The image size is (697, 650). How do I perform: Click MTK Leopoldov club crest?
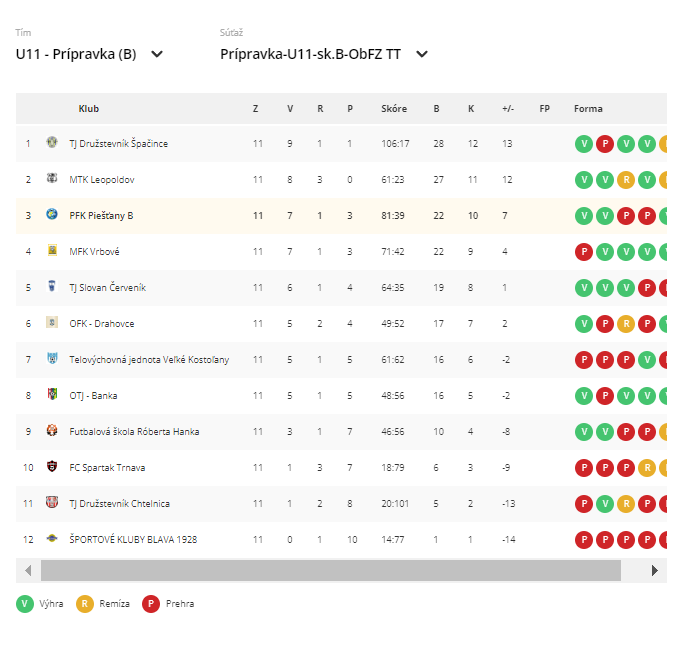tap(52, 179)
